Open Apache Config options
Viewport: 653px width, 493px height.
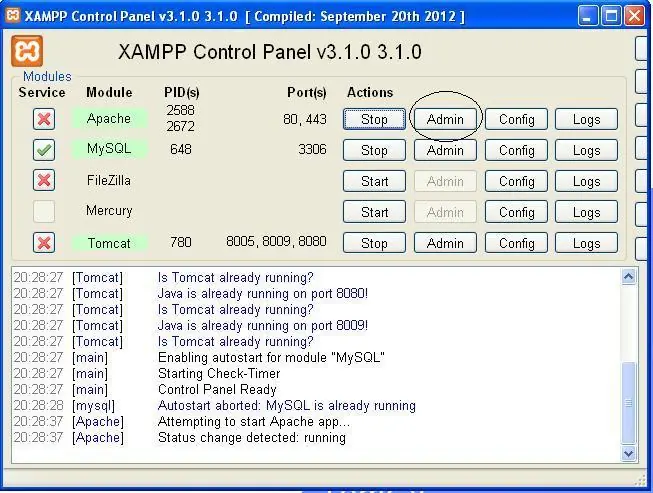[516, 120]
